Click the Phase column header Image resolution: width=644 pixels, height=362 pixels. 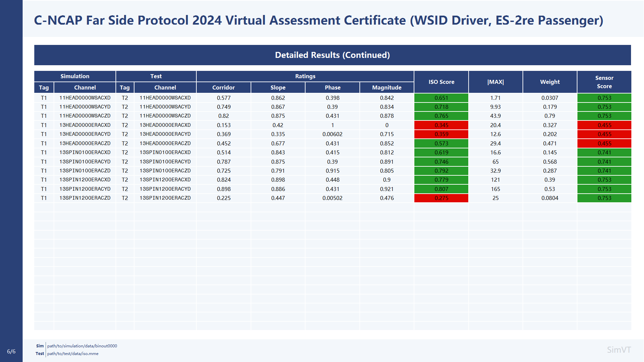[x=332, y=88]
